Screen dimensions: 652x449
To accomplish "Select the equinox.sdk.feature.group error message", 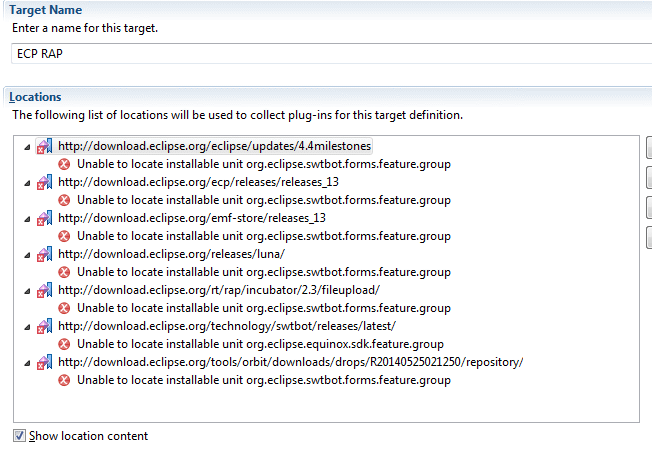I will tap(260, 344).
